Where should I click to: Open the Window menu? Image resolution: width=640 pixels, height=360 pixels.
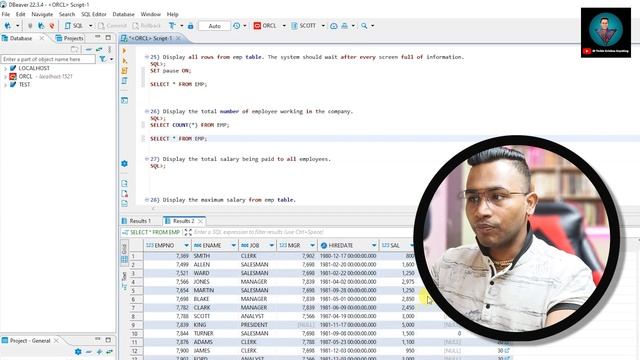click(x=151, y=14)
